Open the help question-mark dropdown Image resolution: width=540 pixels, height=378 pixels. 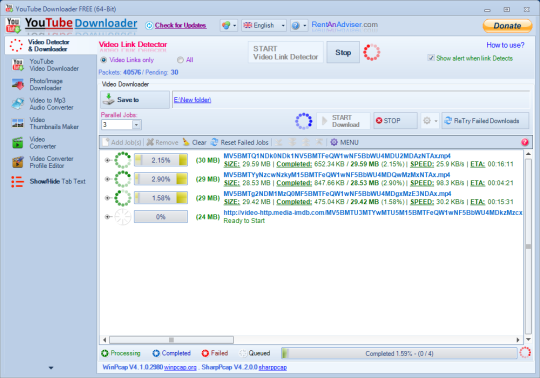coord(299,25)
